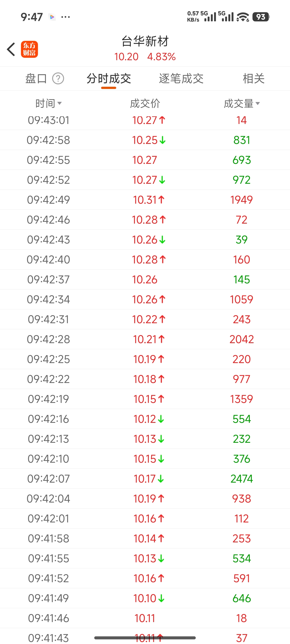
Task: Switch to the 逐笔成交 tab
Action: (x=181, y=78)
